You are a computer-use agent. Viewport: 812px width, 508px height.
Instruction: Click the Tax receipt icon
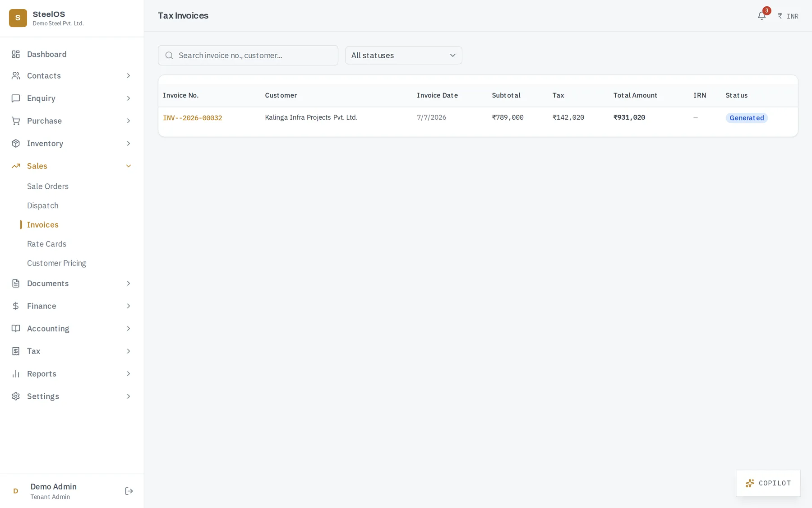coord(16,351)
